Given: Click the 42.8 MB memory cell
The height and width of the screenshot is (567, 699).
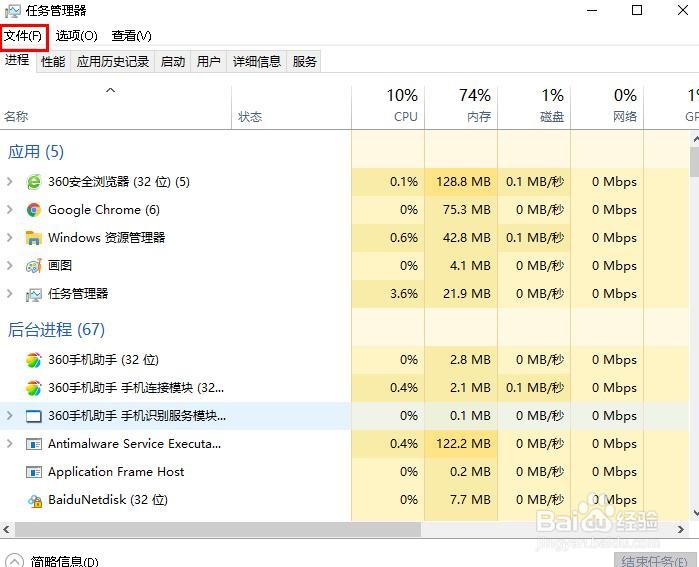Looking at the screenshot, I should coord(461,238).
